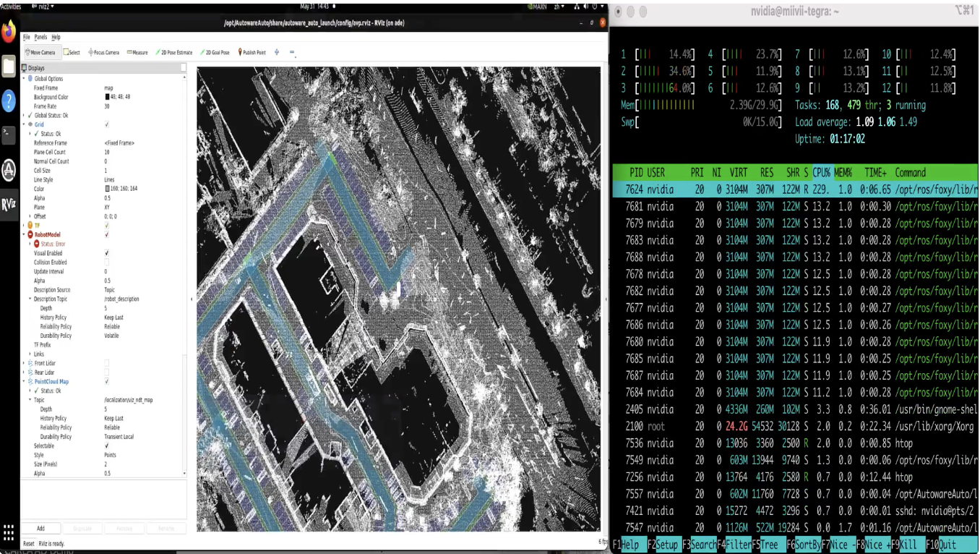Click the RobotModel red error icon

[x=30, y=234]
